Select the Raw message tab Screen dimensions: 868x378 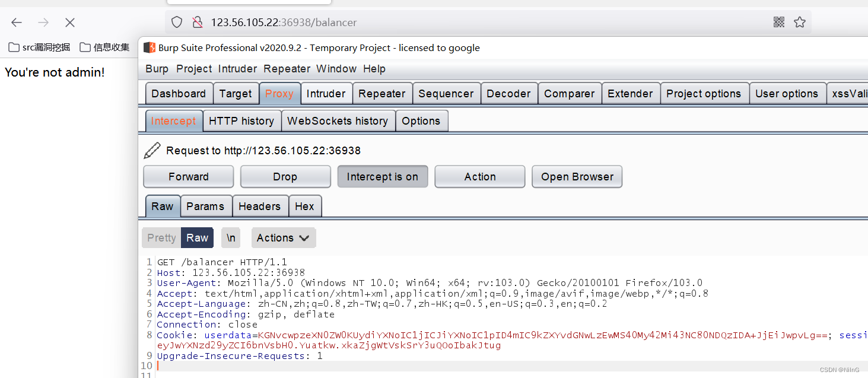pos(163,207)
